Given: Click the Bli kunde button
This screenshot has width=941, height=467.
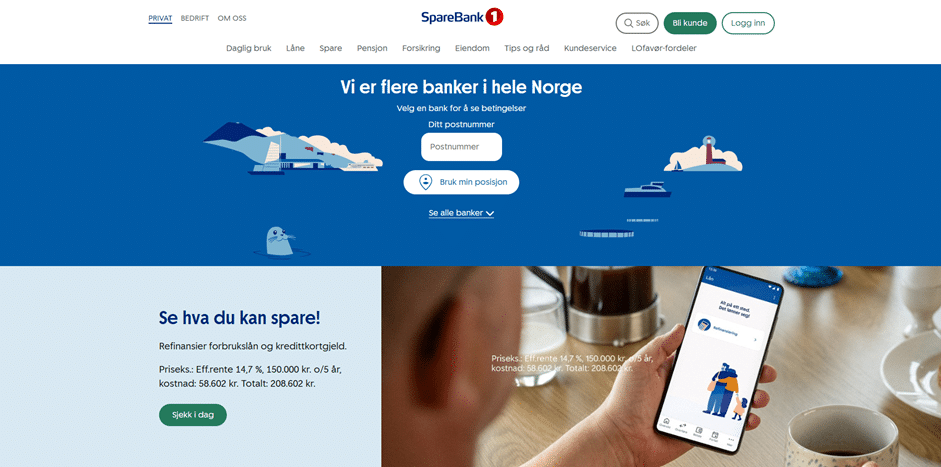Looking at the screenshot, I should coord(690,23).
